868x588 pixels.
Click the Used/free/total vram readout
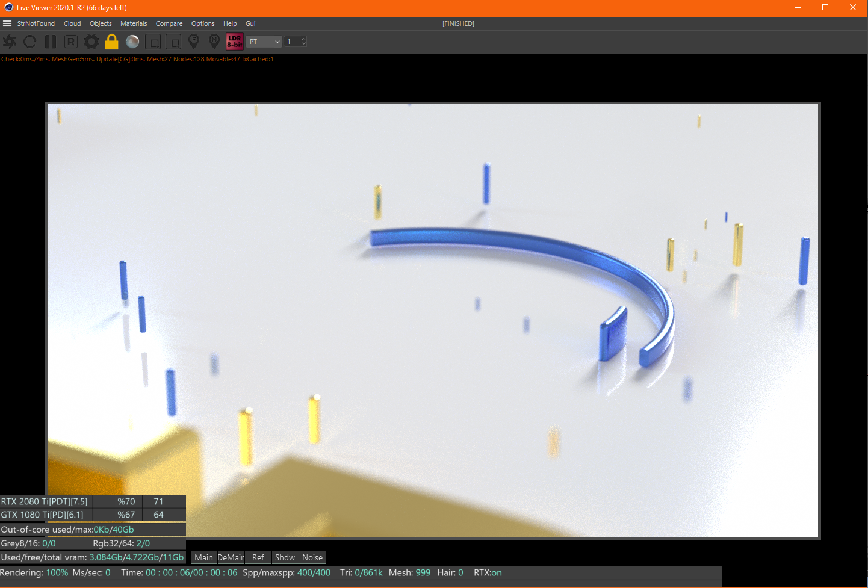[93, 557]
